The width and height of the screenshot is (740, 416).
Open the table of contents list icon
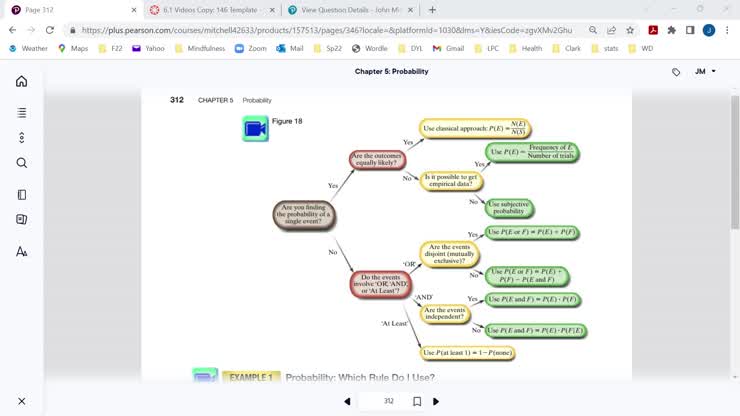22,113
